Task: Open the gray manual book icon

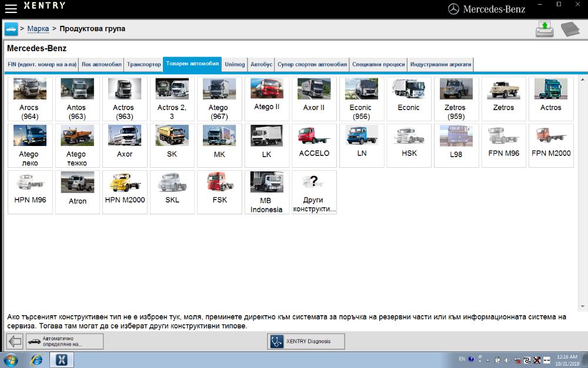Action: pos(570,29)
